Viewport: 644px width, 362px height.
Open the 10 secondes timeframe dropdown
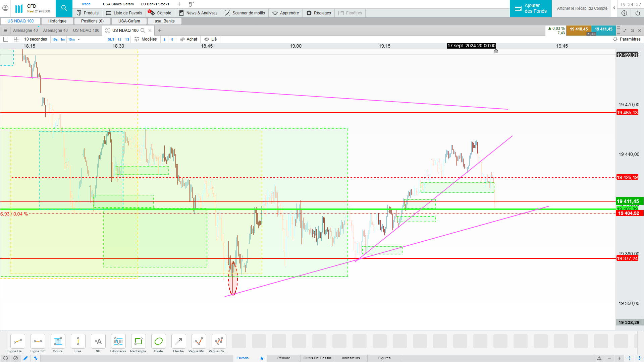[36, 39]
